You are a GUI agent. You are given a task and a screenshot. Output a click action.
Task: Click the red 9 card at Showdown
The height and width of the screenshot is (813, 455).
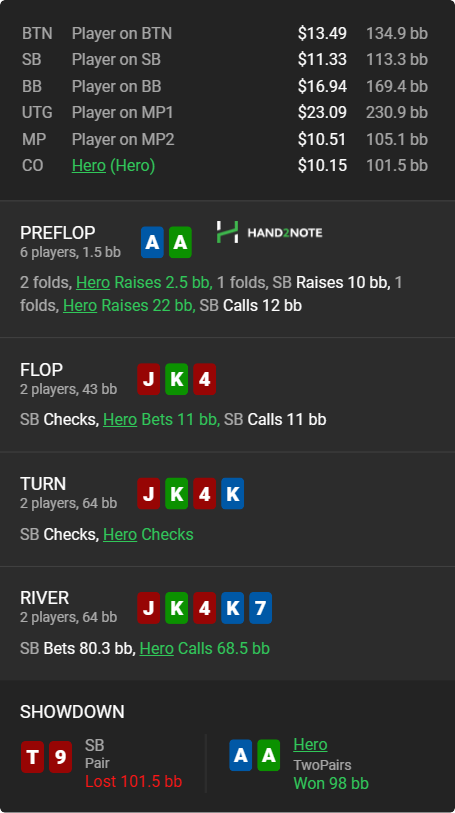pyautogui.click(x=60, y=757)
